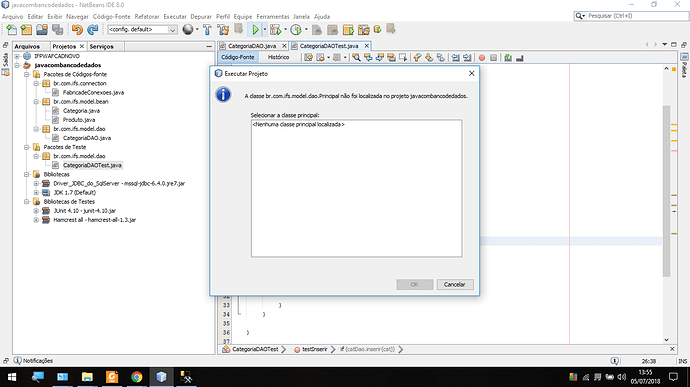Expand the IFPWAFCADNOVO project node
The image size is (690, 387).
(17, 56)
